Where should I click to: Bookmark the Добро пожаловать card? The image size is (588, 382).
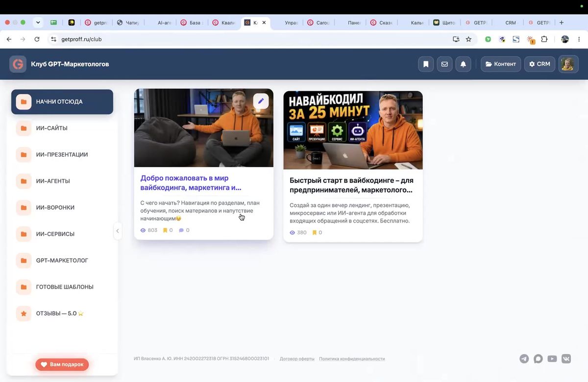point(168,230)
